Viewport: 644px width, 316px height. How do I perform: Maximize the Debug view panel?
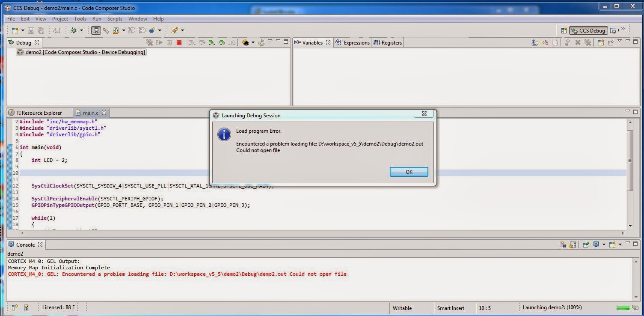[x=286, y=42]
